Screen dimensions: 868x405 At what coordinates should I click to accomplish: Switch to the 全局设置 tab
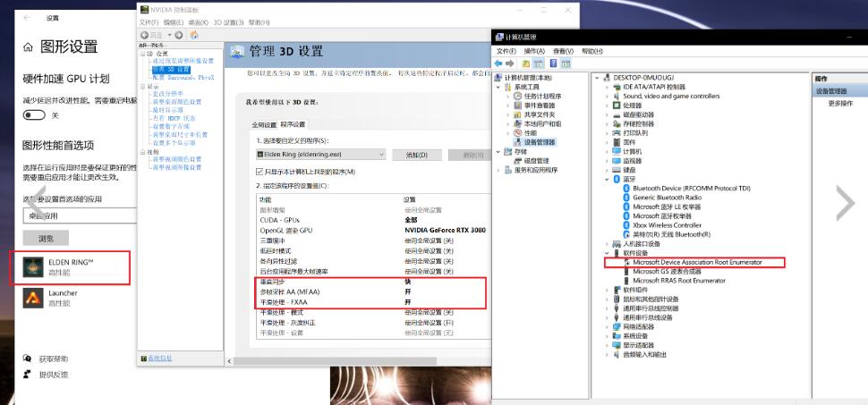point(264,124)
